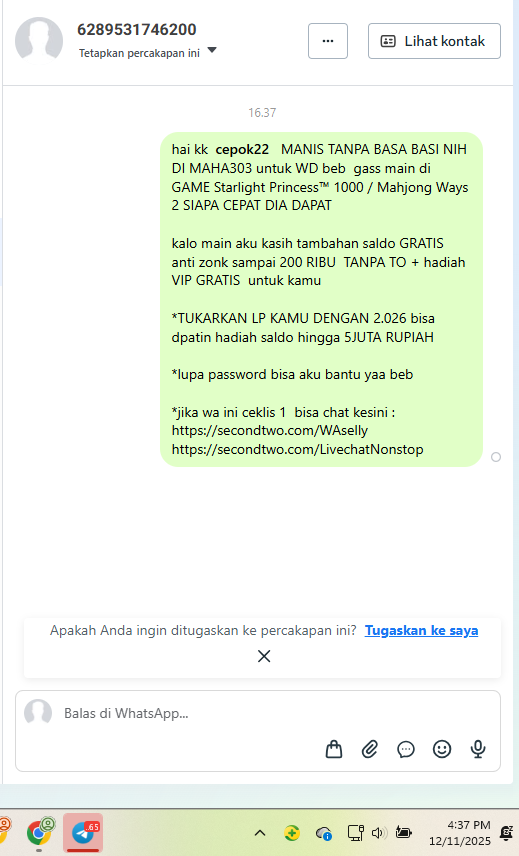
Task: Open the shopping bag products icon
Action: (334, 749)
